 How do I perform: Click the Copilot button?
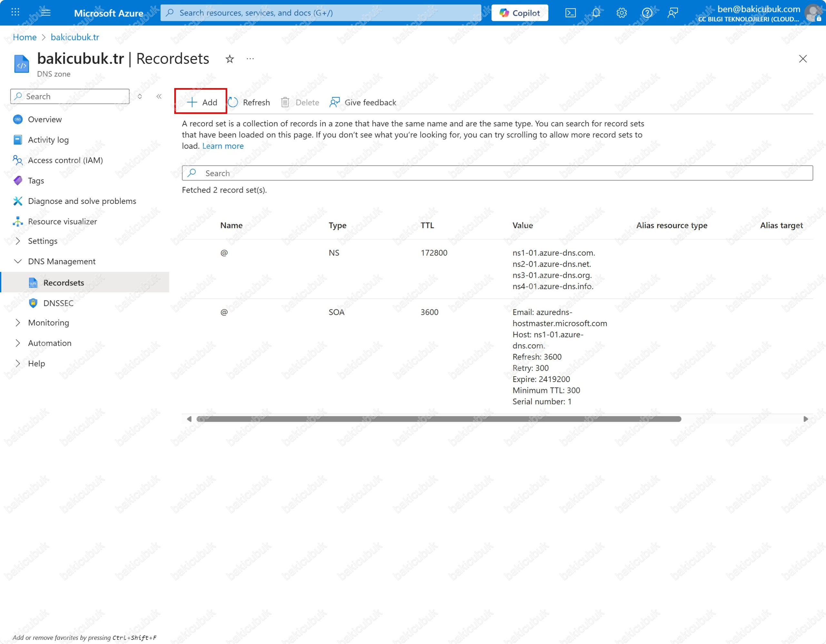point(519,13)
